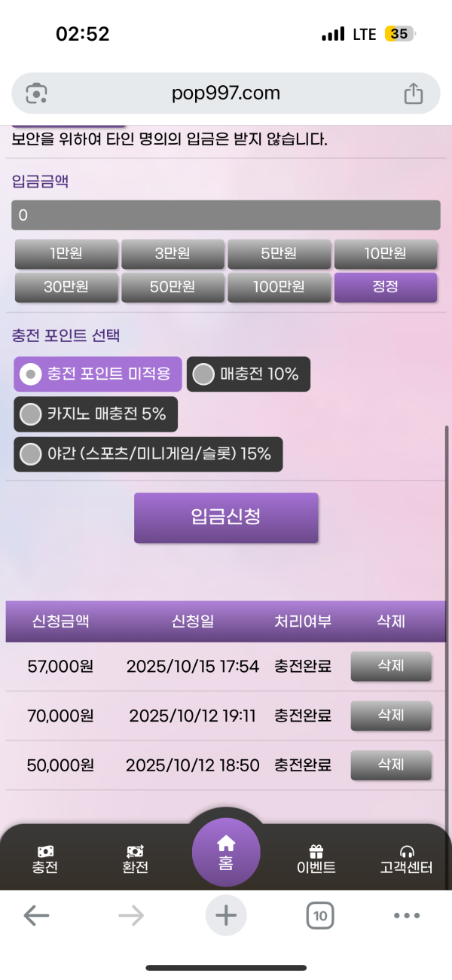
Task: Open the tab switcher showing 10 tabs
Action: pos(320,915)
